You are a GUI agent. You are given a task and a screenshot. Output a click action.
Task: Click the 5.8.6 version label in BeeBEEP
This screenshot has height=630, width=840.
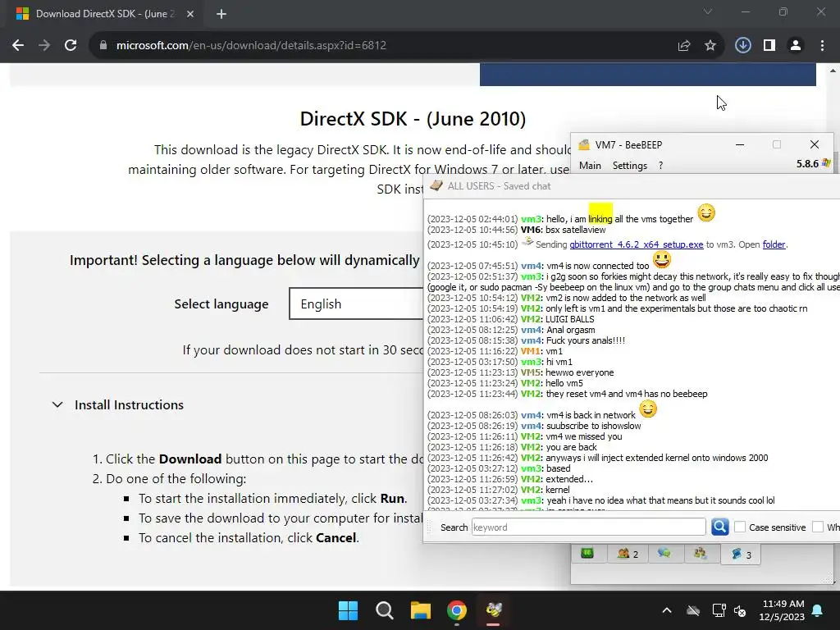(807, 164)
